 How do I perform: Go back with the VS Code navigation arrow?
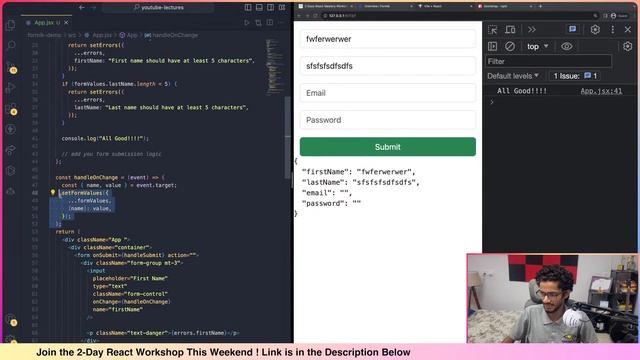tap(82, 7)
